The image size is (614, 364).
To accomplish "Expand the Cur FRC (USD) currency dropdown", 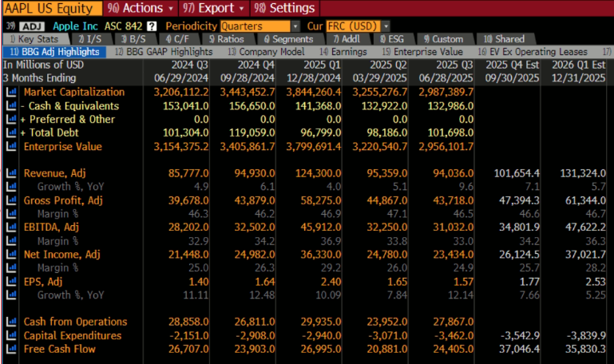I will 358,26.
